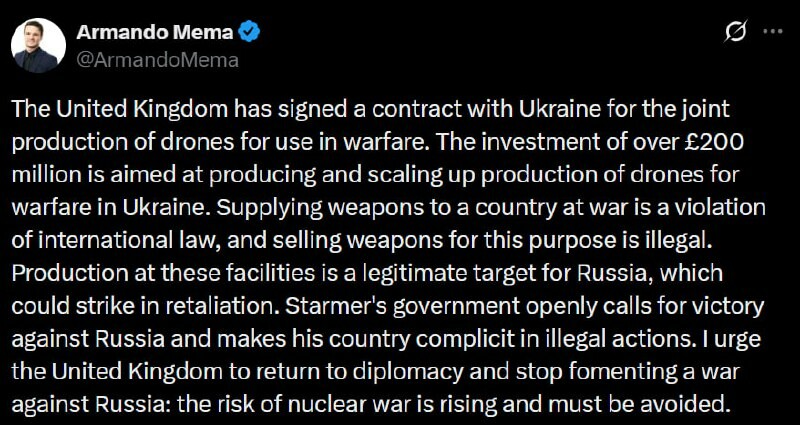Click Armando Mema's profile picture
This screenshot has width=800, height=425.
37,45
